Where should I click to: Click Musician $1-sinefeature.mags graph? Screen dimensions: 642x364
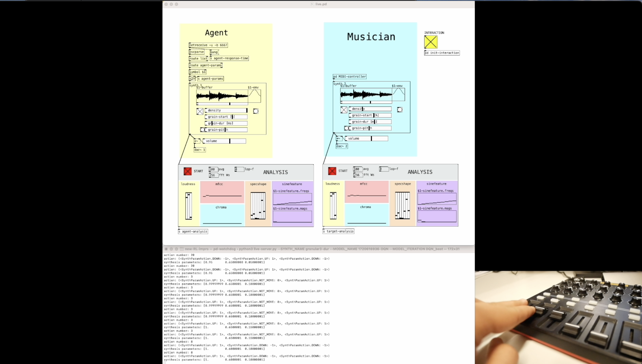coord(437,216)
